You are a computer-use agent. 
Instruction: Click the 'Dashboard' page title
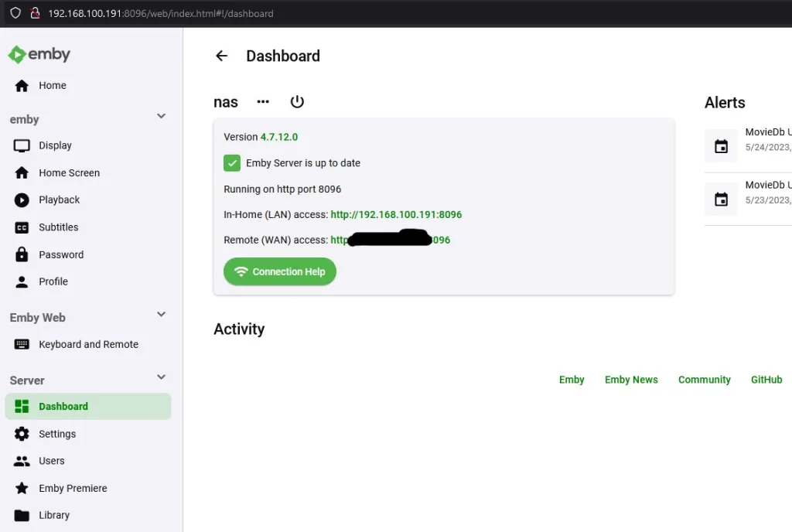pos(283,56)
